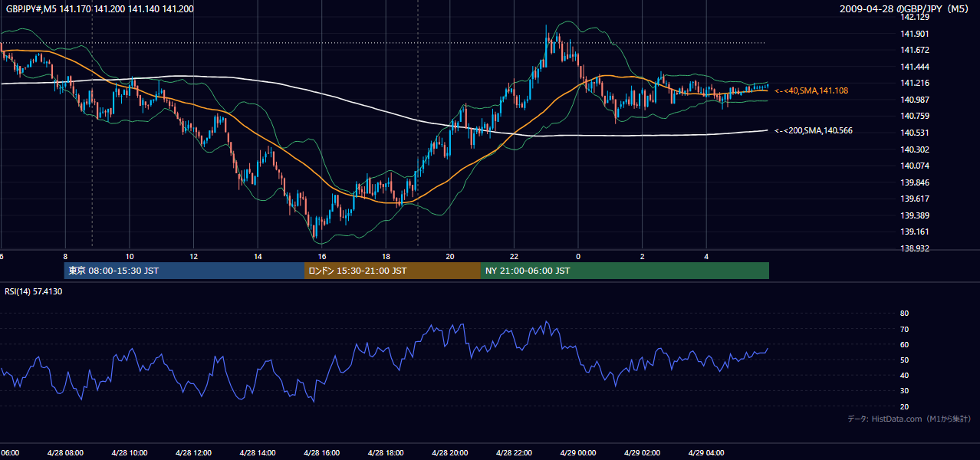Click price level 141.901 on axis
The width and height of the screenshot is (980, 460).
coord(915,34)
